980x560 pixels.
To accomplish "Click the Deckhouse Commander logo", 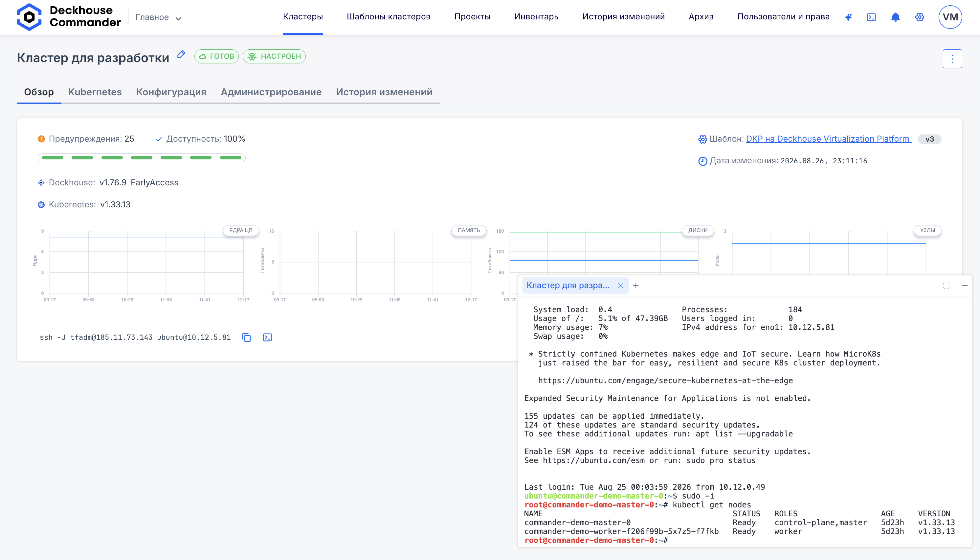I will (68, 17).
